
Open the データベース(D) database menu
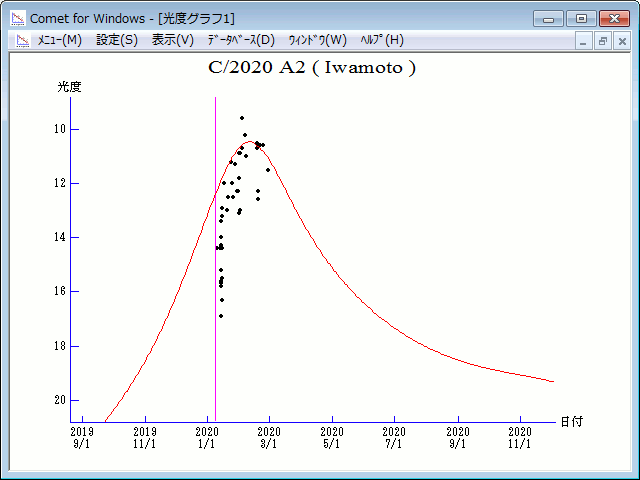[241, 40]
